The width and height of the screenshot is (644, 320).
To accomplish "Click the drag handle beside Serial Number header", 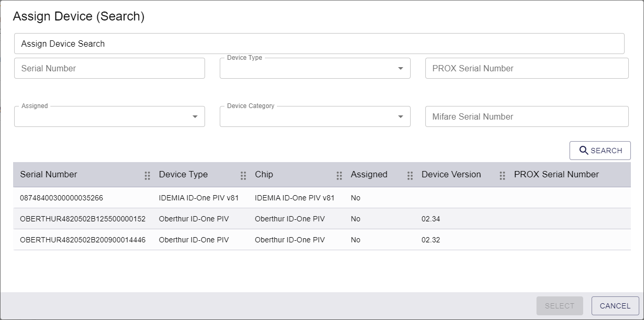I will [x=147, y=175].
